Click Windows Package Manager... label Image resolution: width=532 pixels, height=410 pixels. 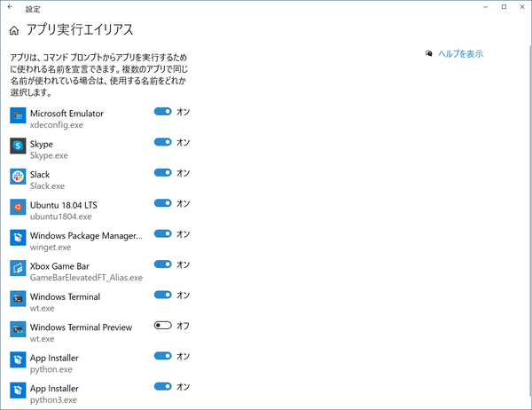86,236
